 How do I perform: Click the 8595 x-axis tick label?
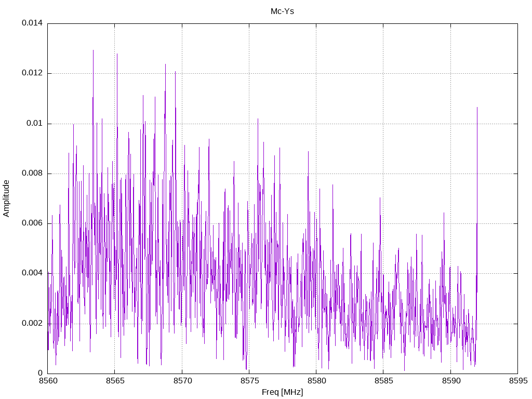coord(518,381)
